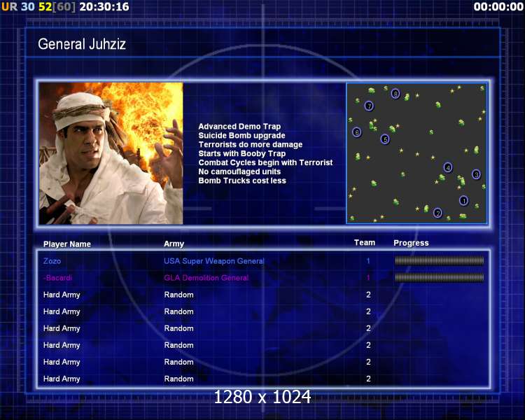Viewport: 525px width, 420px height.
Task: Select start position 8 on the minimap
Action: [395, 94]
